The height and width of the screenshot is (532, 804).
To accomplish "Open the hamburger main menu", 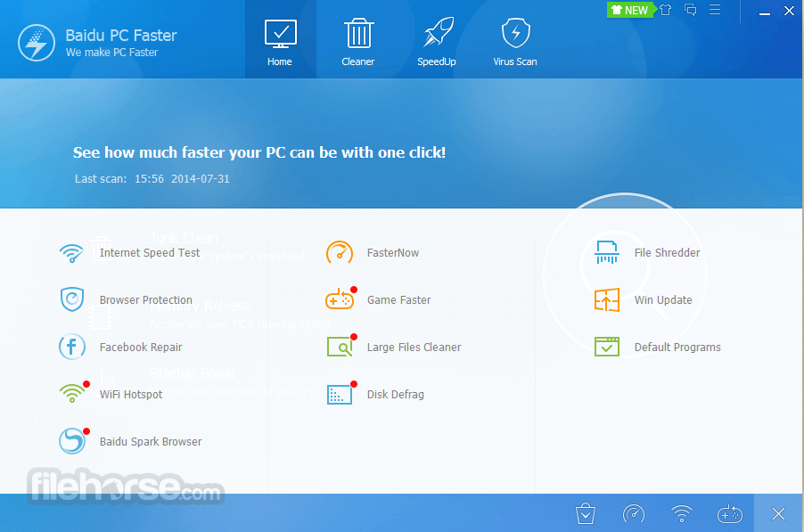I will [x=715, y=10].
